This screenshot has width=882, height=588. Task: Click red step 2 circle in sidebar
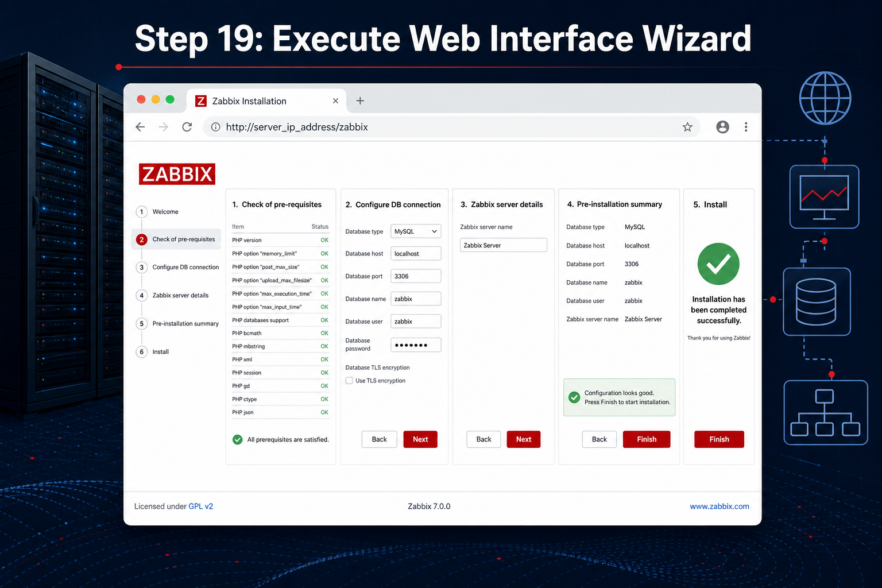coord(142,239)
